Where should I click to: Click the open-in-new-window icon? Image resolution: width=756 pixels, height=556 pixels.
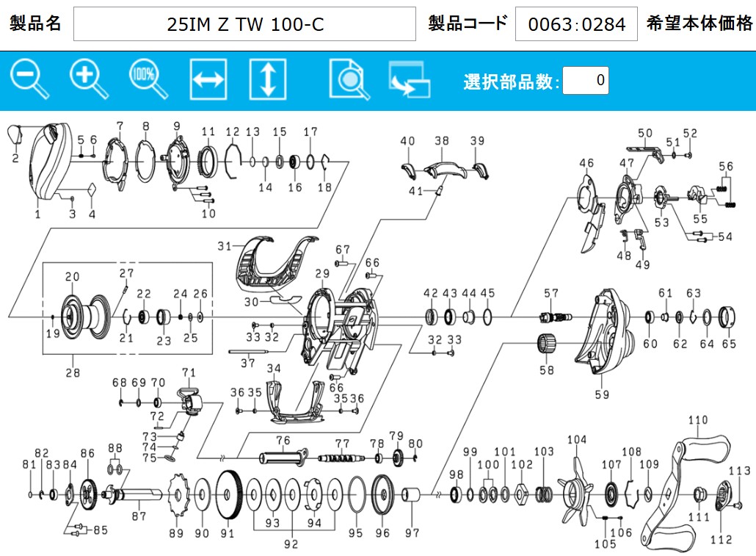409,80
